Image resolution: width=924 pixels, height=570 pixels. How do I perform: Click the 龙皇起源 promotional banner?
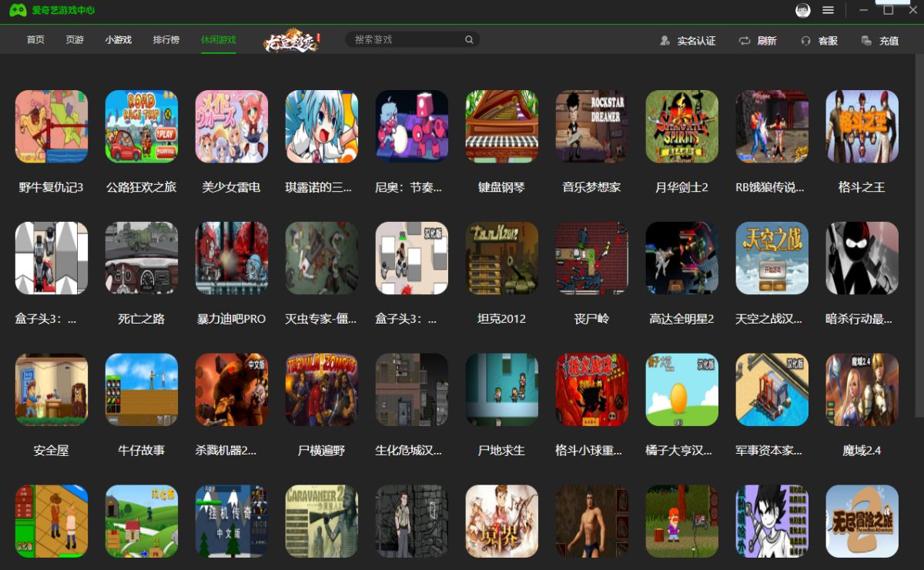coord(291,39)
